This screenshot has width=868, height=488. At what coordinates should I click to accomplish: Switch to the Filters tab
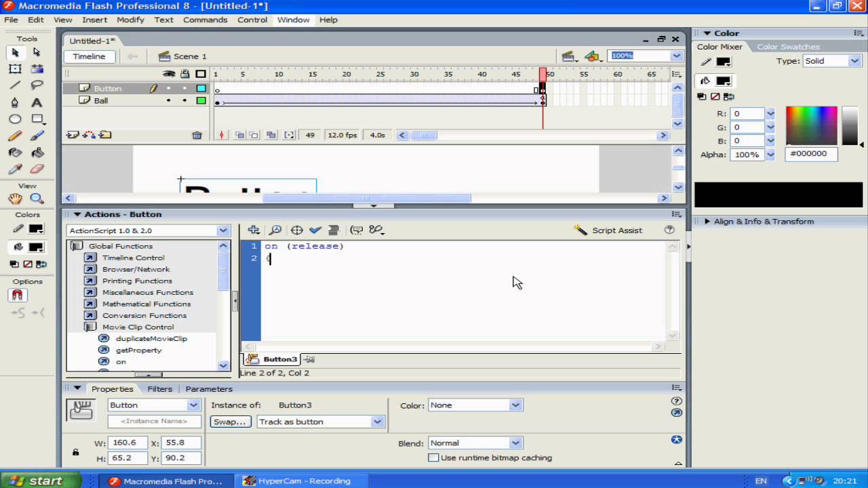click(159, 389)
